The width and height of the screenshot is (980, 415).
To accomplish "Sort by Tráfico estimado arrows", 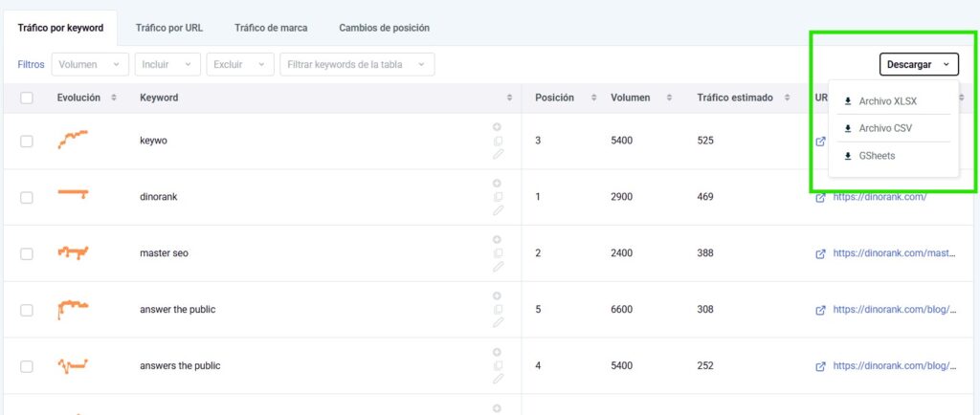I will 788,98.
